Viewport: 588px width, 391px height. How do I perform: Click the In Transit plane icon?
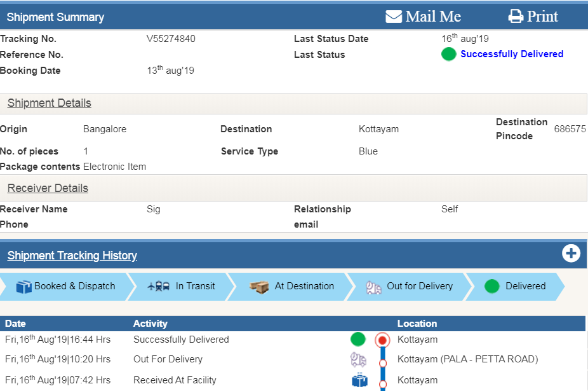pyautogui.click(x=158, y=287)
